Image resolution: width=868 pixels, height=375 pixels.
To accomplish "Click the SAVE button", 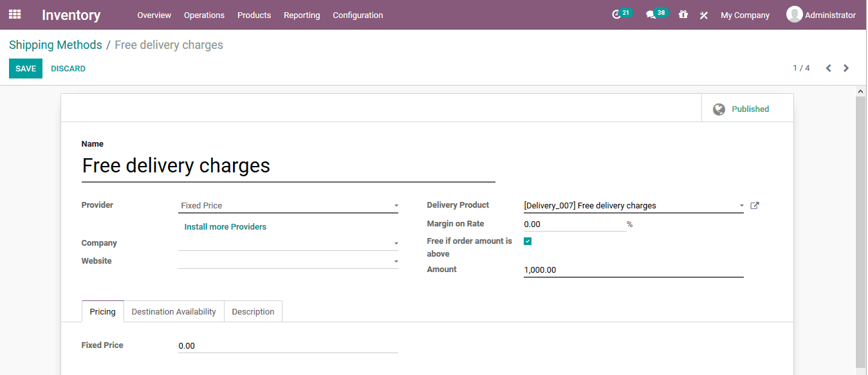I will (26, 69).
